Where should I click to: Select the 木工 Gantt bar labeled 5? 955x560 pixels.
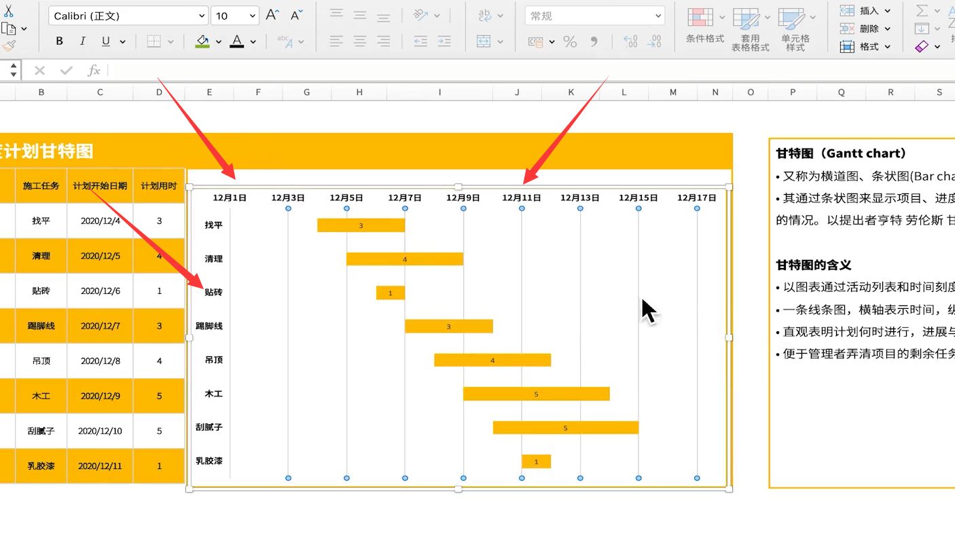(536, 394)
